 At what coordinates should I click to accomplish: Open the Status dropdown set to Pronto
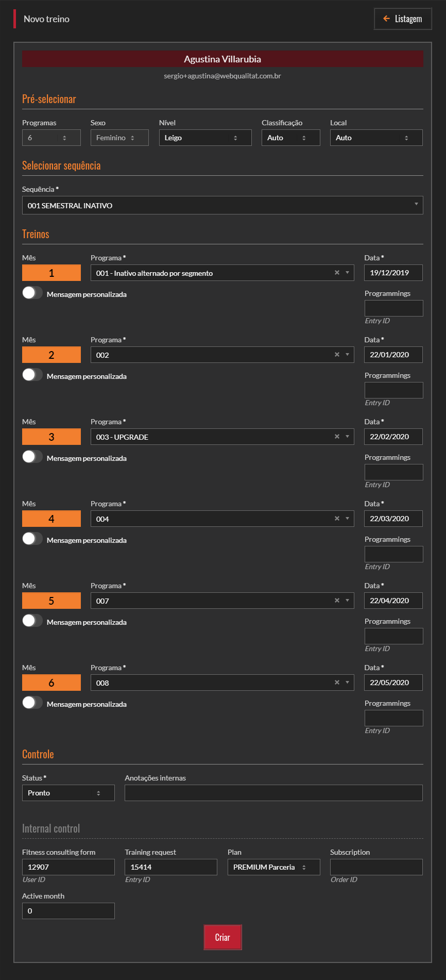click(x=68, y=793)
